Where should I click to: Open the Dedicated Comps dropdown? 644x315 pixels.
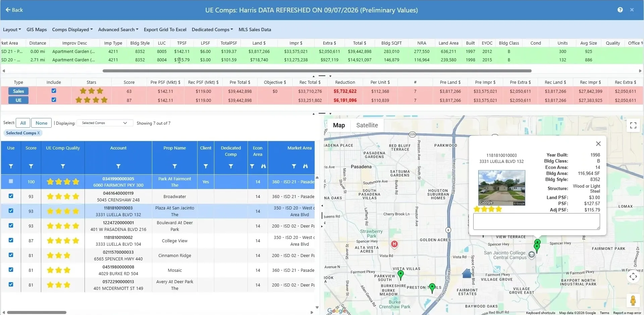212,29
